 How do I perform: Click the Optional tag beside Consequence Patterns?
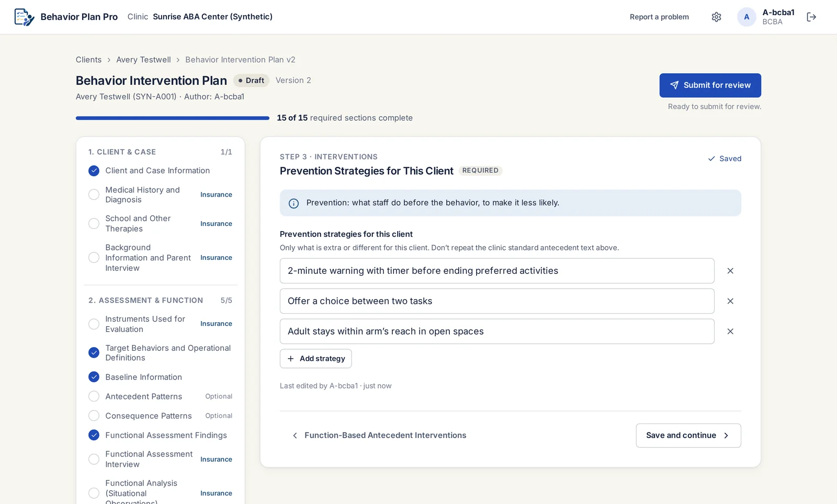point(219,416)
